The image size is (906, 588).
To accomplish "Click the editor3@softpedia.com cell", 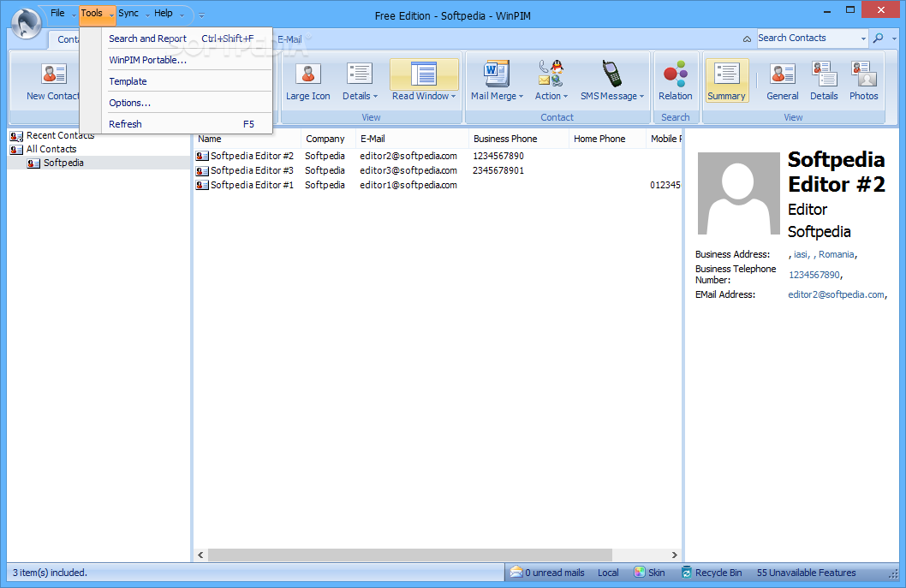I will (x=408, y=171).
